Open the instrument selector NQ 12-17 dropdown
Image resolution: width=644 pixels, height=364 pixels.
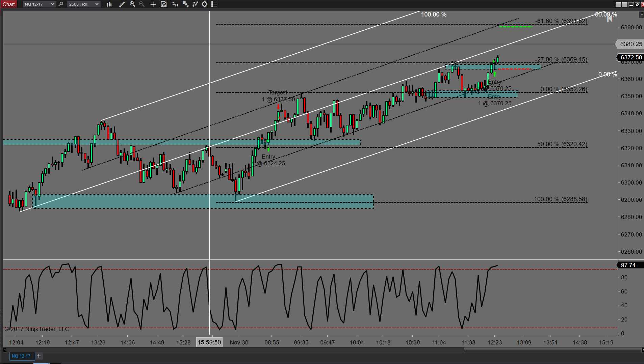pos(39,4)
